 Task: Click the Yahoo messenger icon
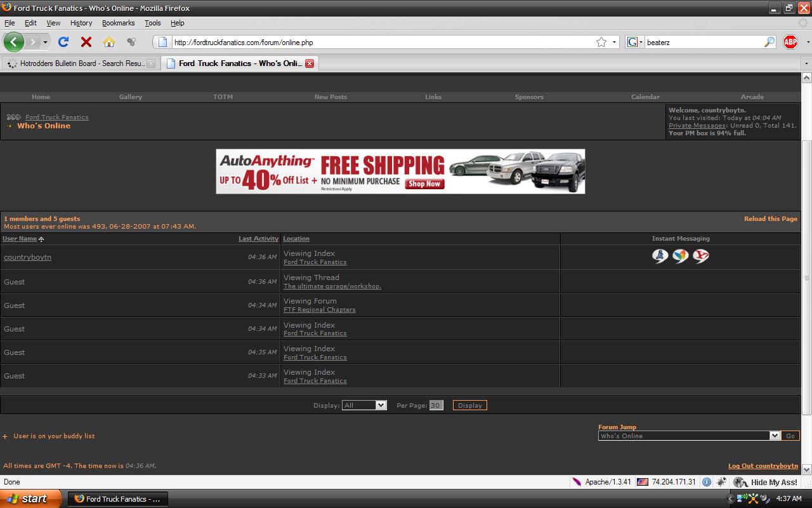click(x=701, y=256)
